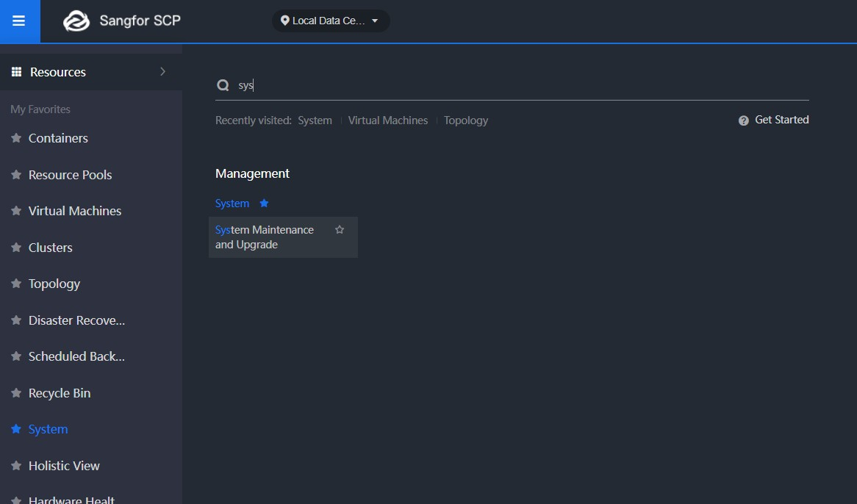857x504 pixels.
Task: Visit Virtual Machines from recently visited links
Action: tap(387, 120)
